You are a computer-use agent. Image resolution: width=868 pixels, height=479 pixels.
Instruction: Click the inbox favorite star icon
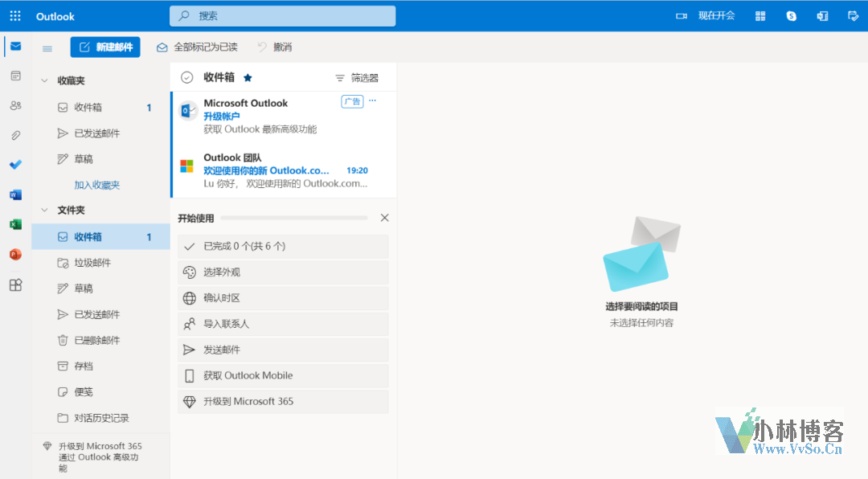[248, 77]
